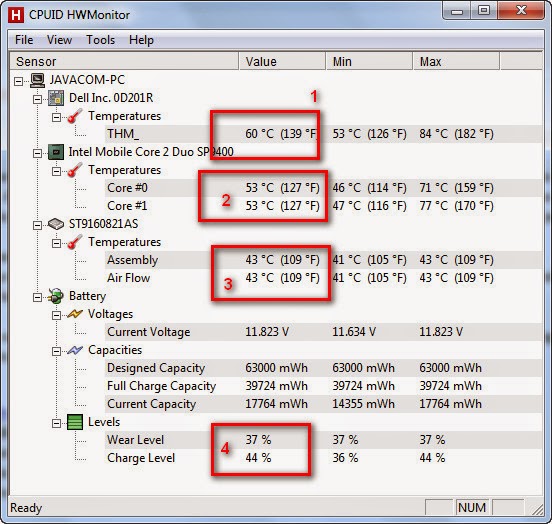Click Current Voltage min 11.634 V
The width and height of the screenshot is (552, 524).
(354, 332)
